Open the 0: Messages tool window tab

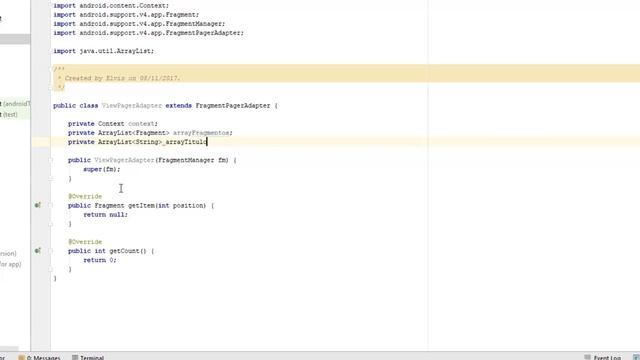[40, 358]
